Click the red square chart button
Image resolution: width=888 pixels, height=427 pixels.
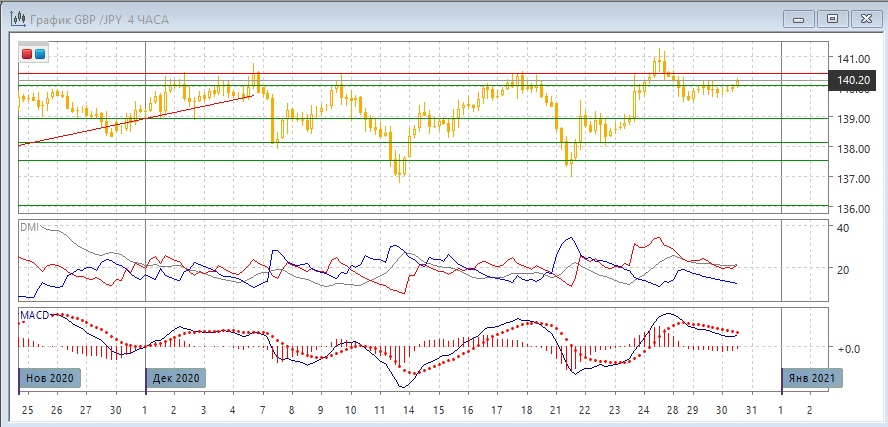(x=27, y=54)
